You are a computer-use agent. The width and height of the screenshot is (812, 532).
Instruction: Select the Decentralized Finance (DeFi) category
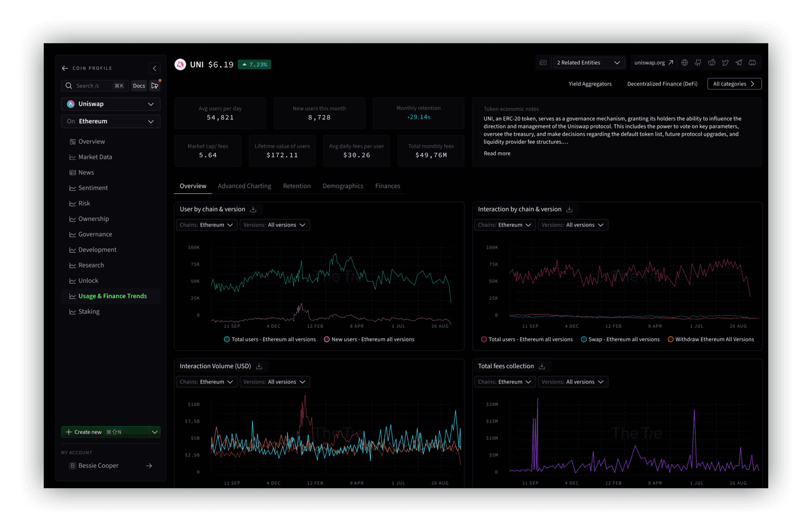(662, 84)
